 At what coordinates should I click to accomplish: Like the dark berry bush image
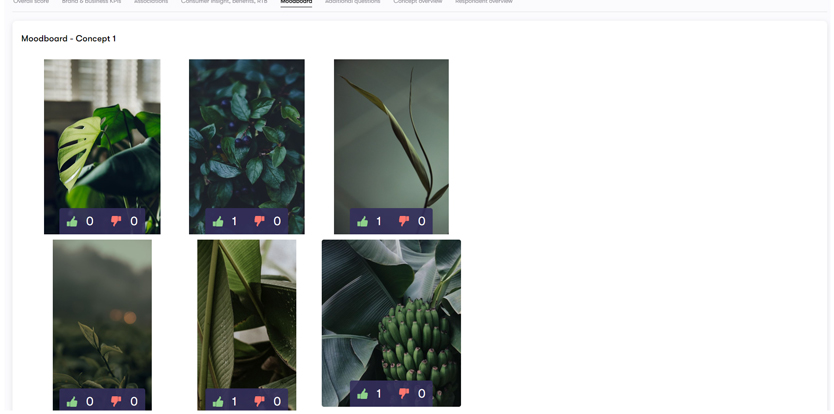[218, 221]
